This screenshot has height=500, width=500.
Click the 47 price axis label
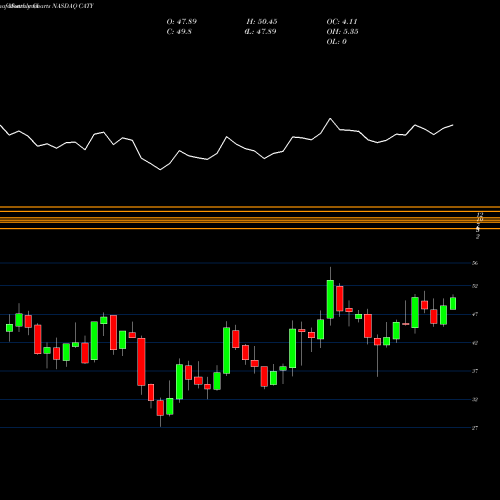(475, 314)
